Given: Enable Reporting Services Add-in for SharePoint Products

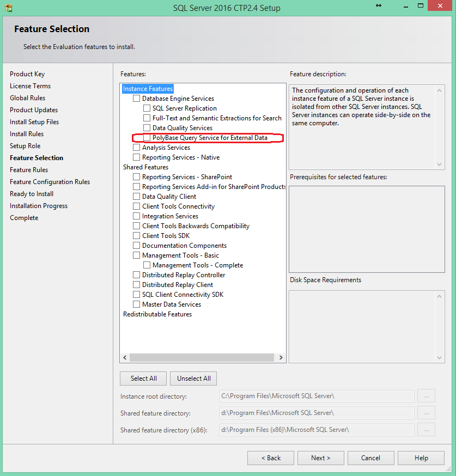Looking at the screenshot, I should 137,186.
